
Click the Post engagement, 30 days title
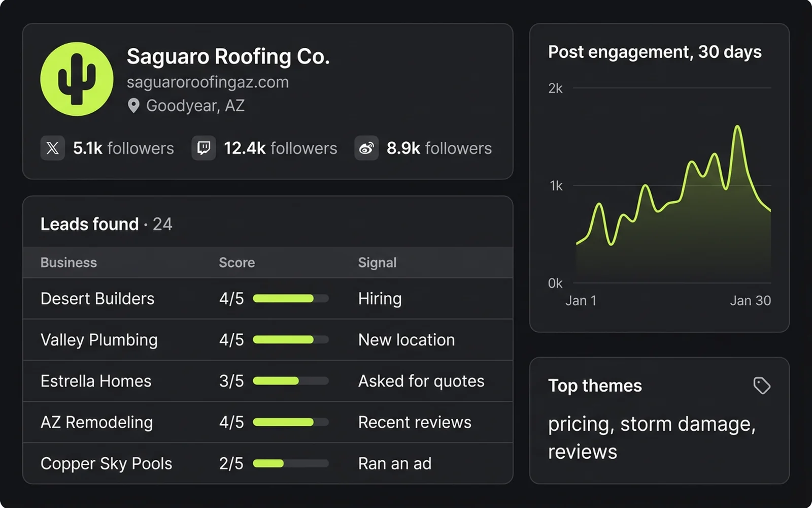coord(655,52)
